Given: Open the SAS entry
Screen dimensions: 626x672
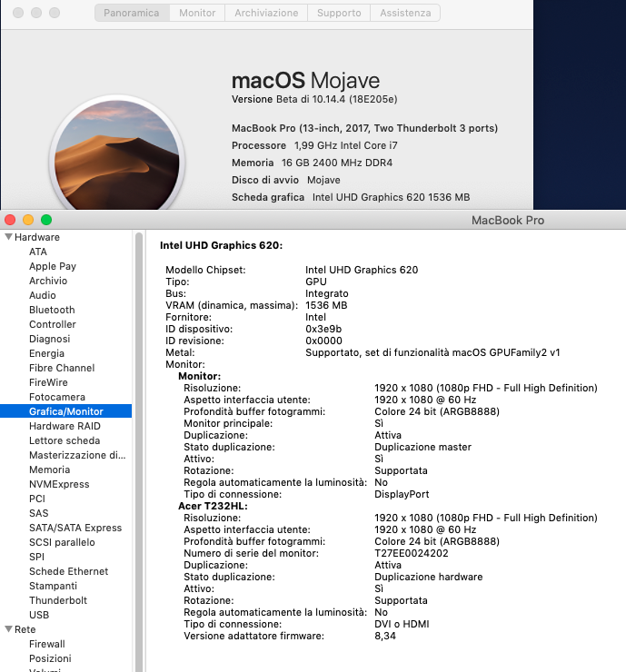Looking at the screenshot, I should pos(38,513).
